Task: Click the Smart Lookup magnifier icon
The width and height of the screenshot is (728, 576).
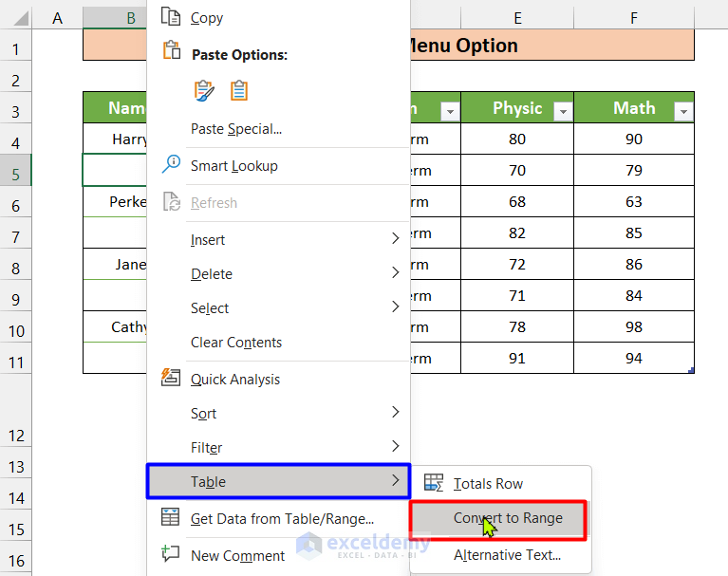Action: [171, 165]
